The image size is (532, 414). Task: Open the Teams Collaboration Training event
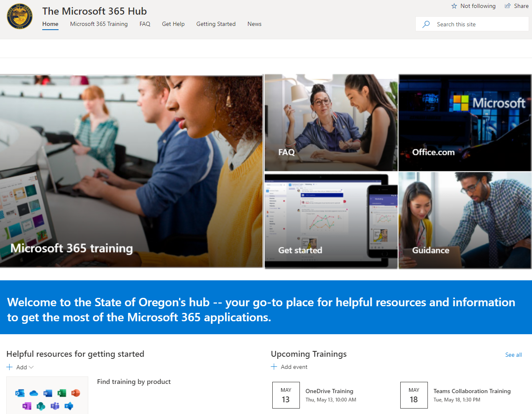pos(472,391)
